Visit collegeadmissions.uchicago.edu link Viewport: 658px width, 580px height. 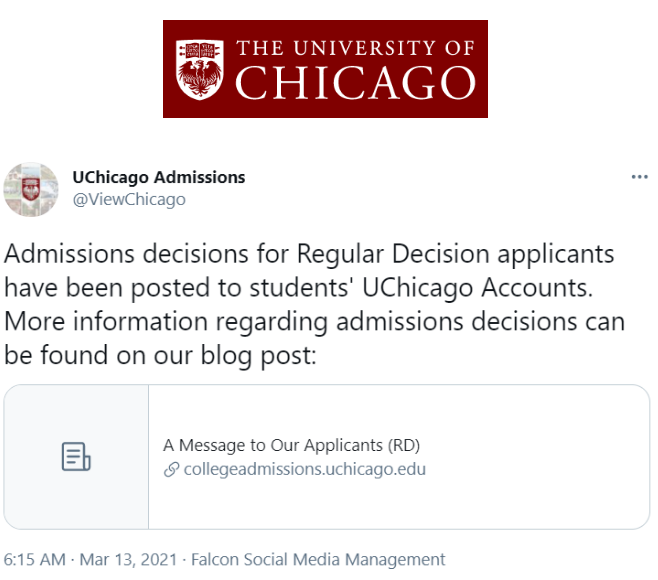[305, 469]
